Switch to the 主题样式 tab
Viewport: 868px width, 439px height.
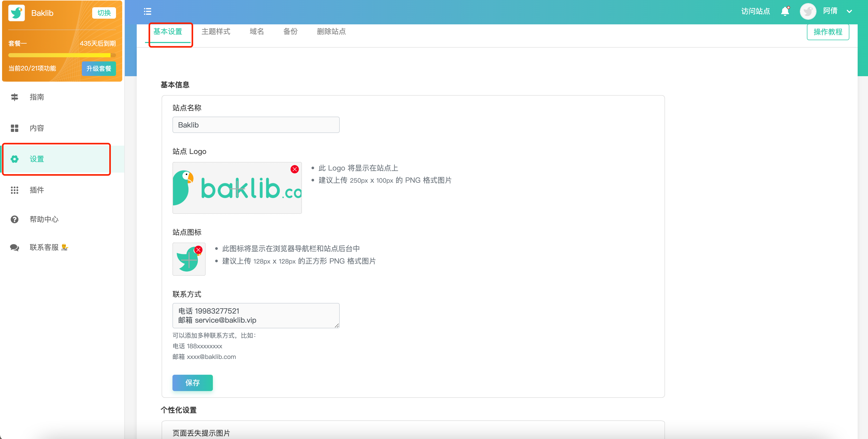[x=216, y=32]
